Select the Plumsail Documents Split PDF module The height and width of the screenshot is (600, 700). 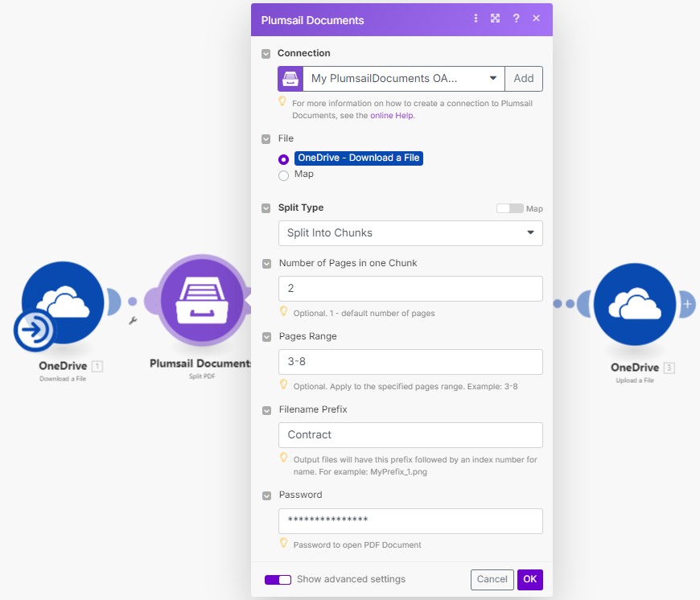[202, 300]
